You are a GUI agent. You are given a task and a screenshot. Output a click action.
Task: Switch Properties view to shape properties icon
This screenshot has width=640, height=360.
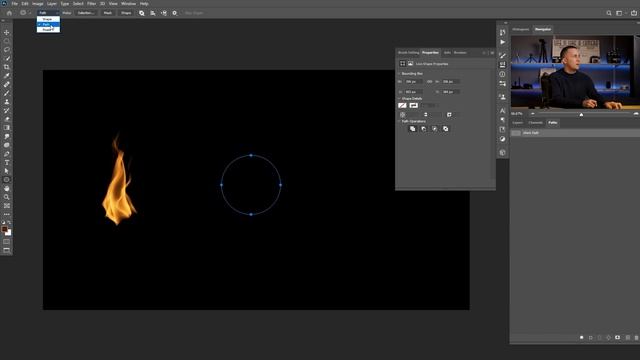pyautogui.click(x=403, y=64)
